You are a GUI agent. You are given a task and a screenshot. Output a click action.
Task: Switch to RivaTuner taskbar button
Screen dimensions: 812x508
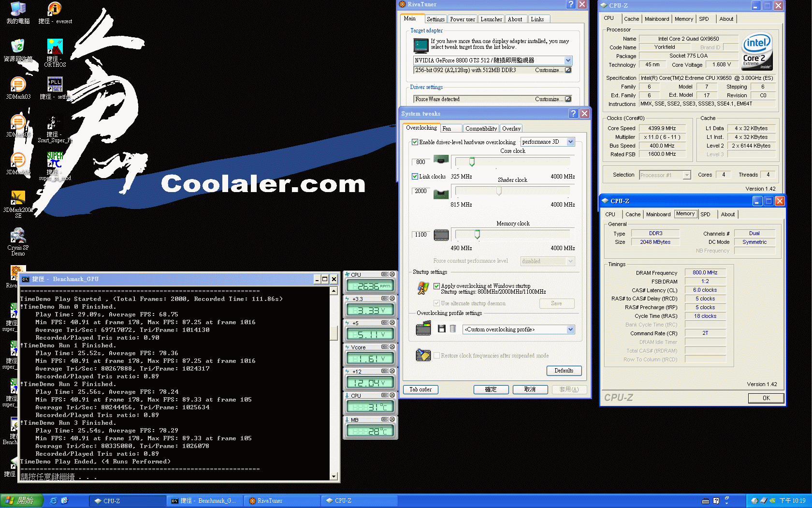282,501
